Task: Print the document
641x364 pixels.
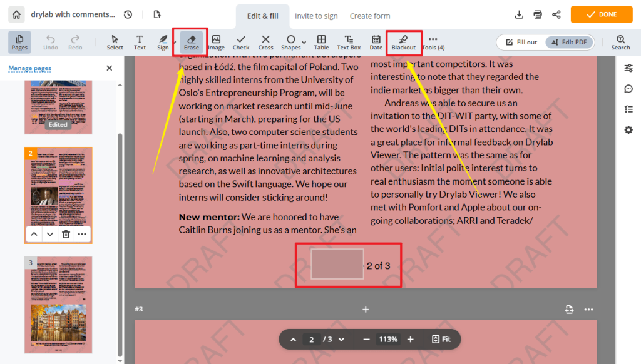Action: (x=538, y=15)
